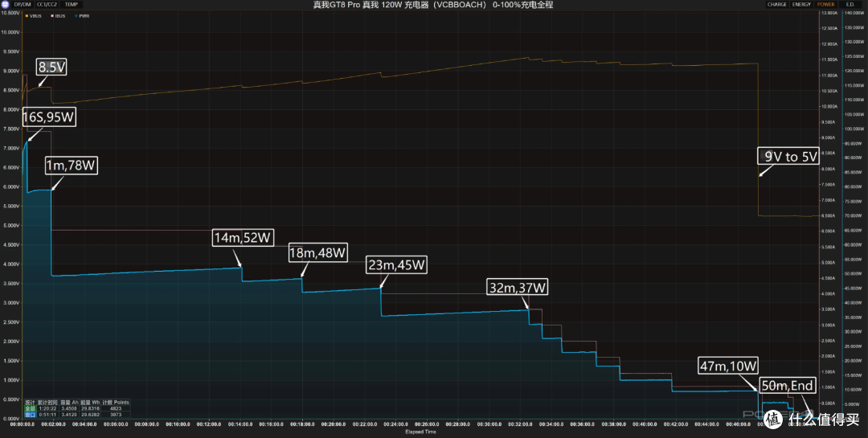Click the 29.8316 energy Wh cell
This screenshot has width=868, height=438.
[x=90, y=408]
